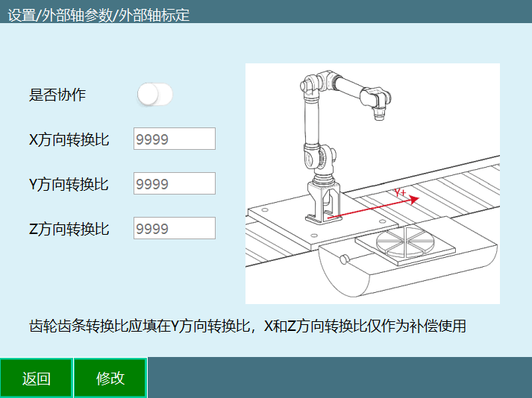Focus the Y方向转换比 value box
Image resolution: width=532 pixels, height=398 pixels.
175,183
